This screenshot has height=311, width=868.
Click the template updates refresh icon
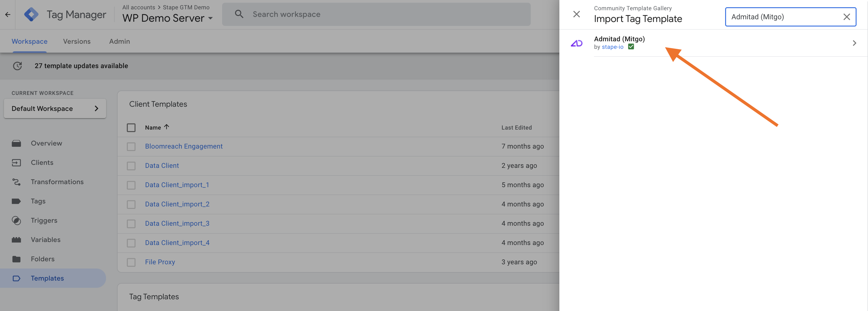coord(17,66)
